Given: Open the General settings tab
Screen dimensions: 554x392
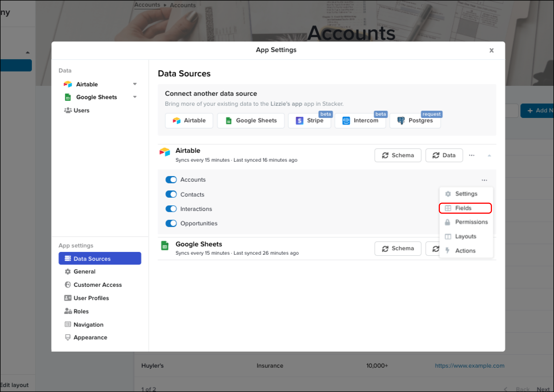Looking at the screenshot, I should click(x=100, y=271).
